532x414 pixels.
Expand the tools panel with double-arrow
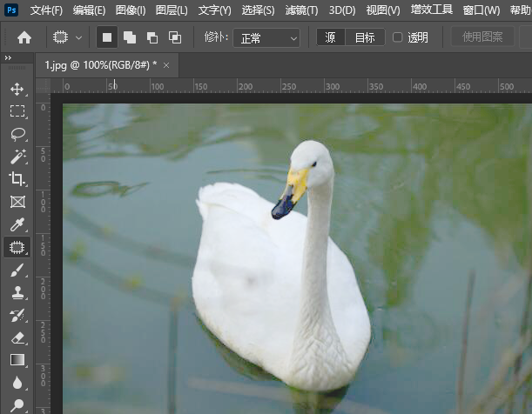click(8, 58)
